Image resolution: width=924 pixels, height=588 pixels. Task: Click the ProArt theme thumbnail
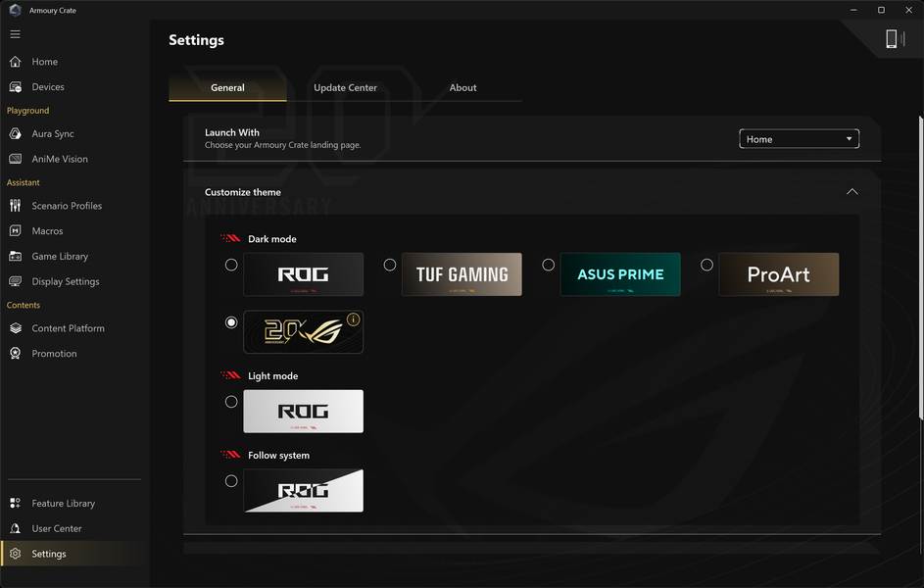[779, 274]
